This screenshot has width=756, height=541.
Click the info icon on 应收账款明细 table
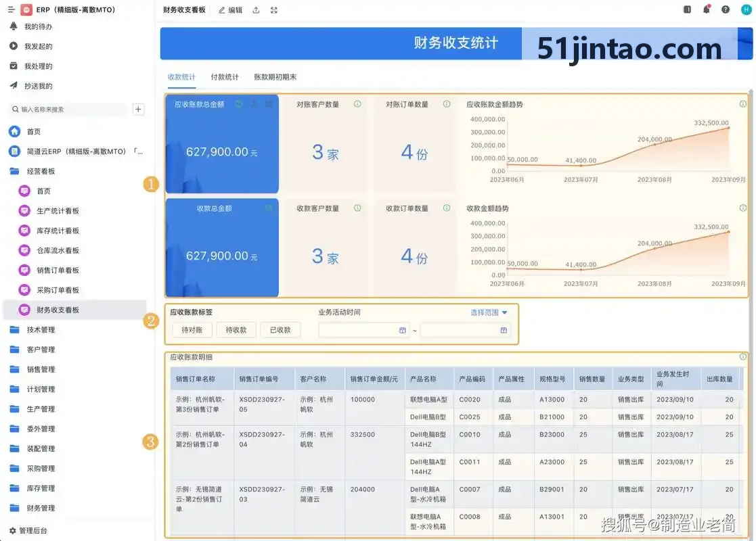(x=743, y=356)
